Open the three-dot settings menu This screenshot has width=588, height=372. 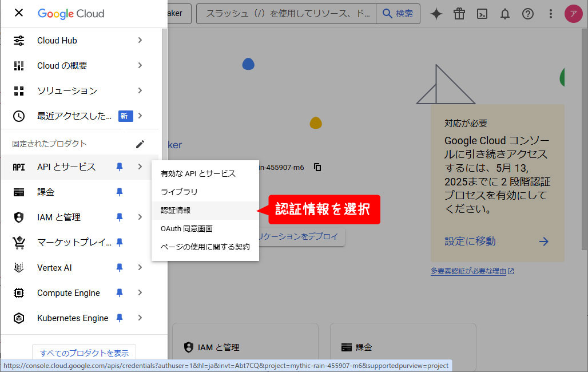(x=550, y=14)
